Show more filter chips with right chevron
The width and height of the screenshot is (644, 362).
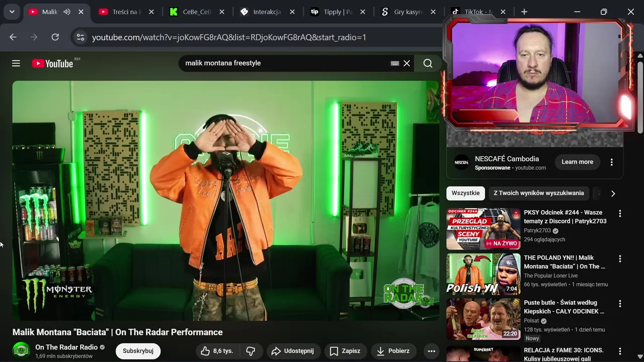click(x=613, y=193)
